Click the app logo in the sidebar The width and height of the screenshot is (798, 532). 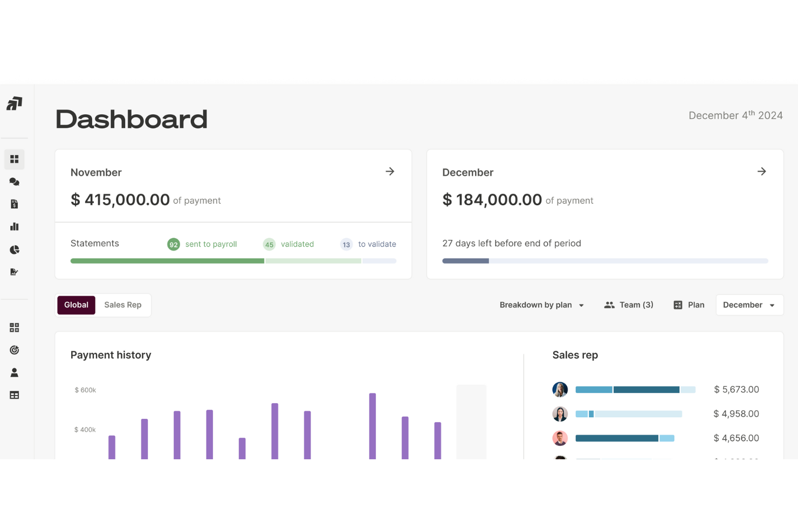[x=15, y=103]
